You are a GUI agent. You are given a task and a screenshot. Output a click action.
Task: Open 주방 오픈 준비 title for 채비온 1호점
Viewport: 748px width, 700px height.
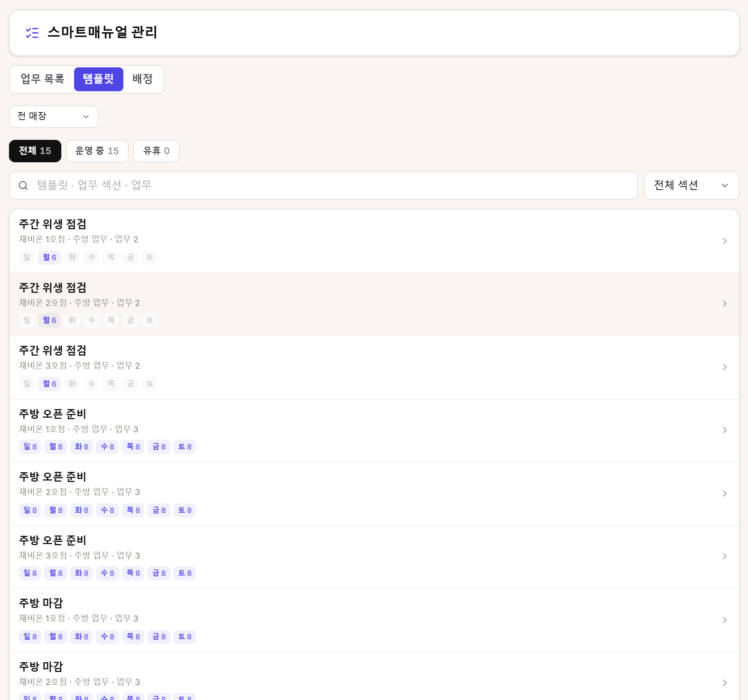[x=53, y=414]
